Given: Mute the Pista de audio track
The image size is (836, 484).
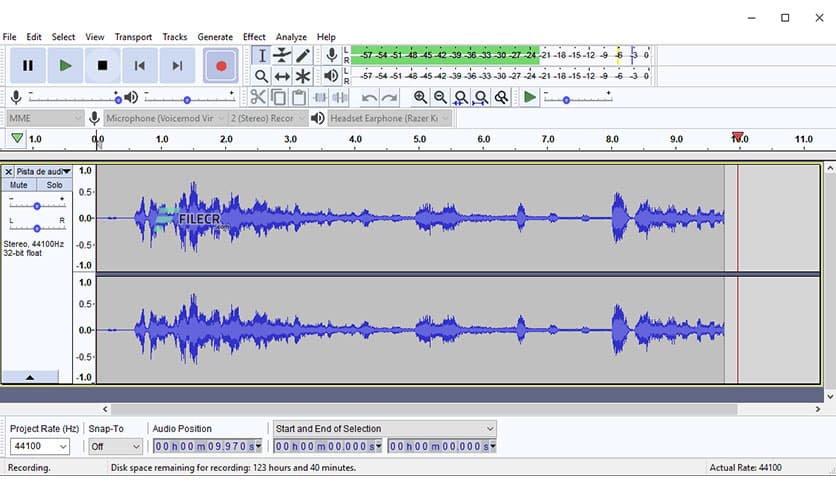Looking at the screenshot, I should point(19,185).
